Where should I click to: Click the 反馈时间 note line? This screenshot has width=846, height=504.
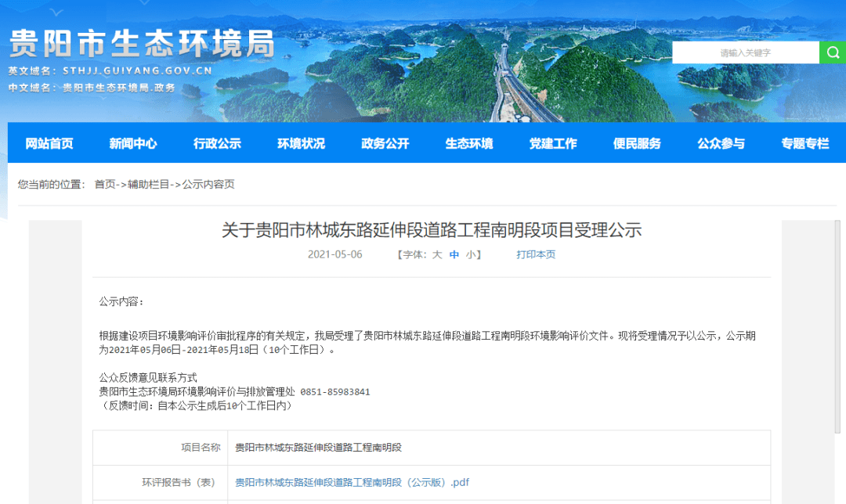pyautogui.click(x=197, y=406)
